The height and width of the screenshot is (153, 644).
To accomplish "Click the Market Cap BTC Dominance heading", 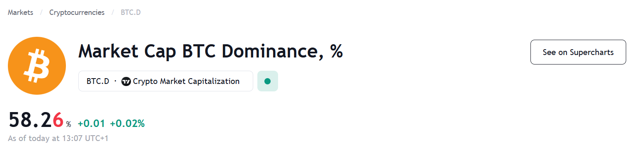I will click(211, 52).
